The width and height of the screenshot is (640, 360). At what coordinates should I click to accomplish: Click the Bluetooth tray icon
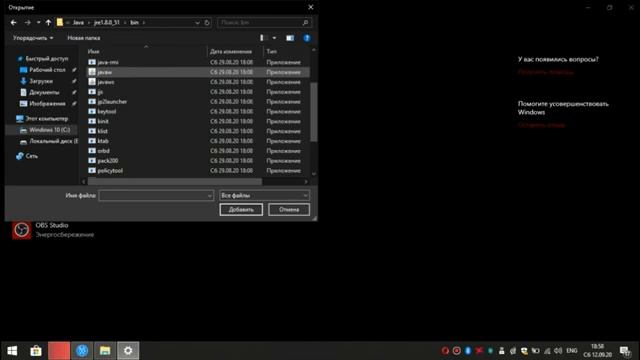pos(468,351)
